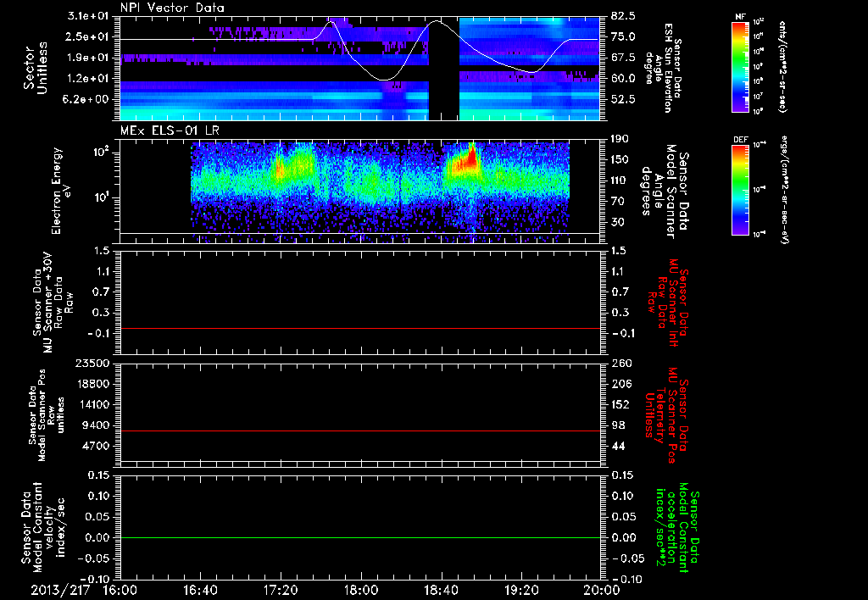The image size is (868, 600).
Task: Click the 19:20 time axis label
Action: tap(521, 590)
